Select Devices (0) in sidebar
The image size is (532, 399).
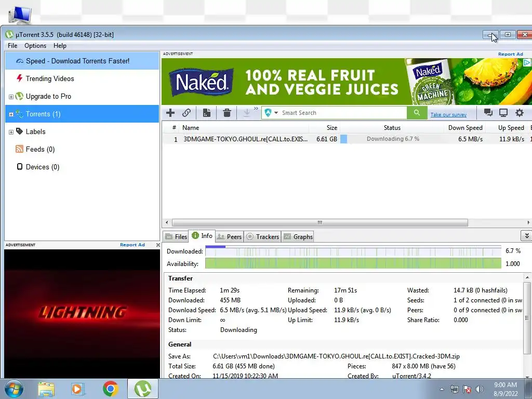point(82,167)
